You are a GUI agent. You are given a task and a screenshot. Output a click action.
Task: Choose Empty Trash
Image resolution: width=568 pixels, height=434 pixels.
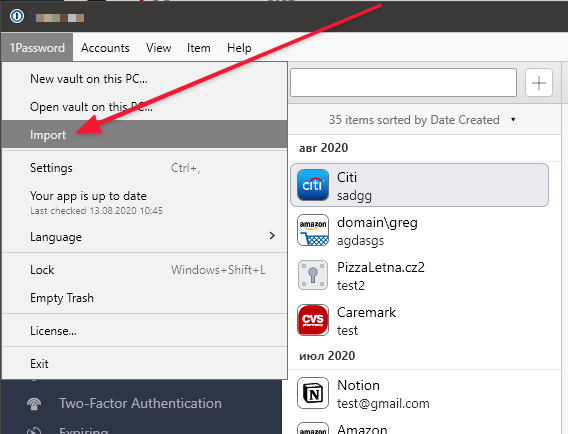pyautogui.click(x=145, y=298)
